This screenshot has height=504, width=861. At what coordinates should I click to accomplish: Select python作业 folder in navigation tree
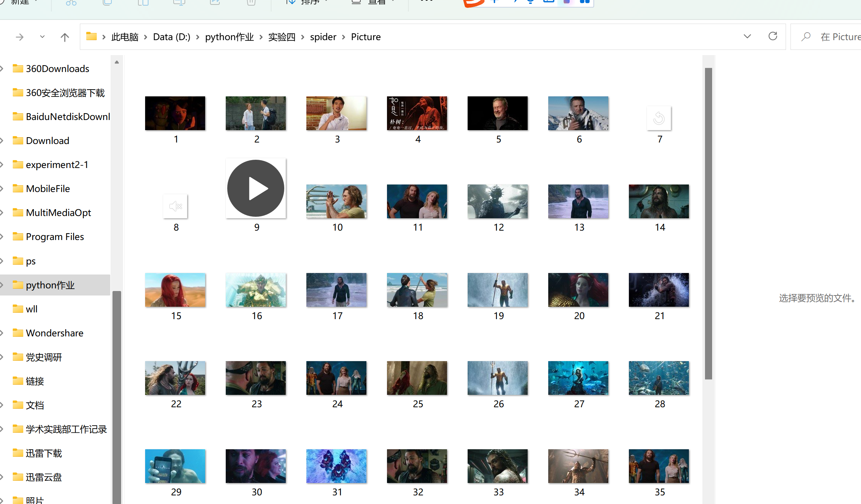click(55, 285)
